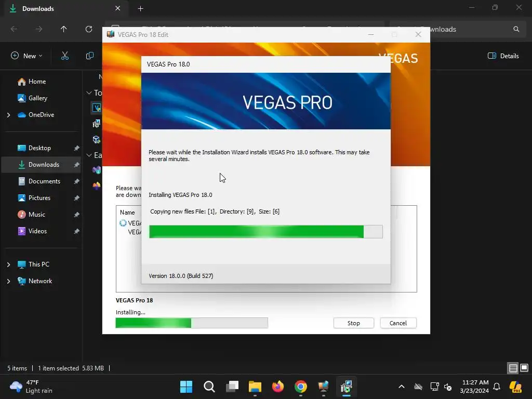Switch to large thumbnails view layout
Screen dimensions: 532x399
pyautogui.click(x=524, y=368)
